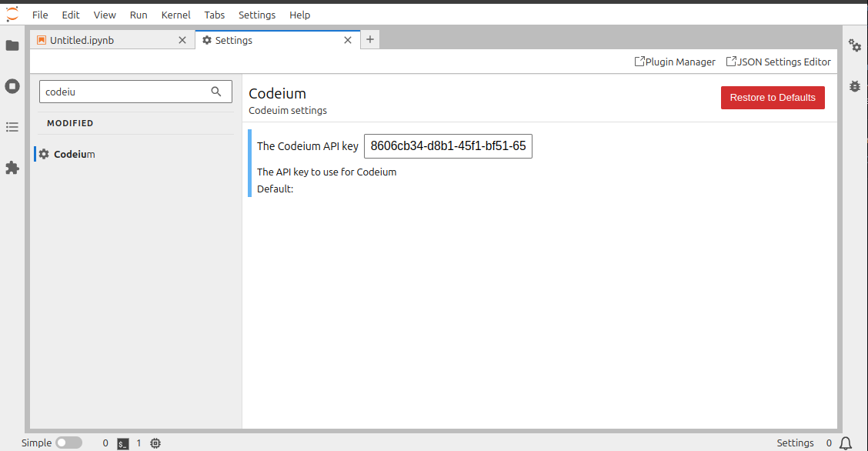Close the Untitled.ipynb tab

coord(182,40)
